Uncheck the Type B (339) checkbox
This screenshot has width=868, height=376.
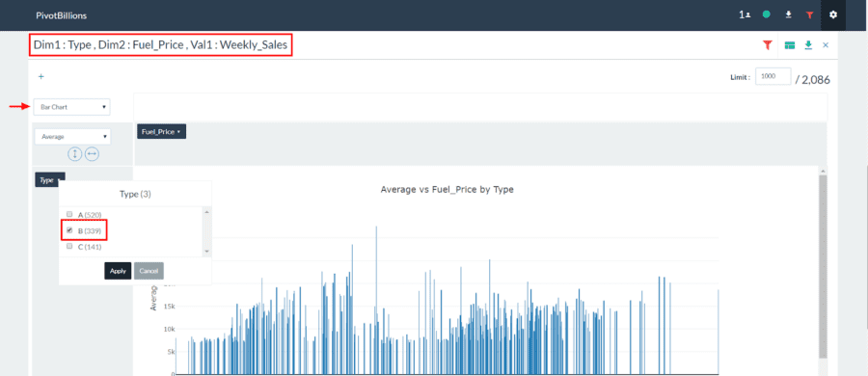pos(69,229)
